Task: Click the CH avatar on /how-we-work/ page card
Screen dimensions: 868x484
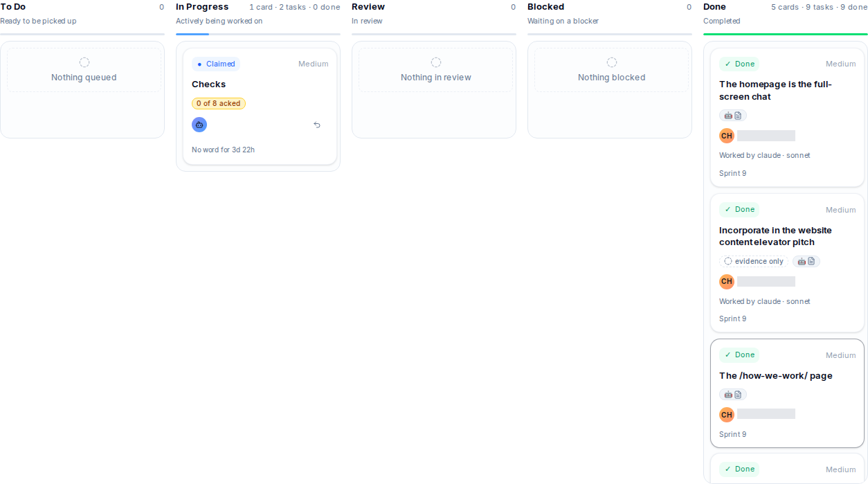Action: (727, 415)
